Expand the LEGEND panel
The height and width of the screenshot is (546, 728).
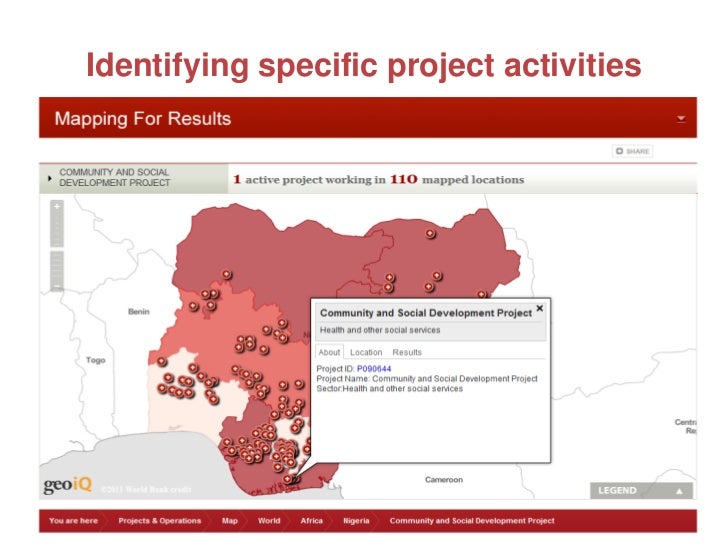[641, 491]
